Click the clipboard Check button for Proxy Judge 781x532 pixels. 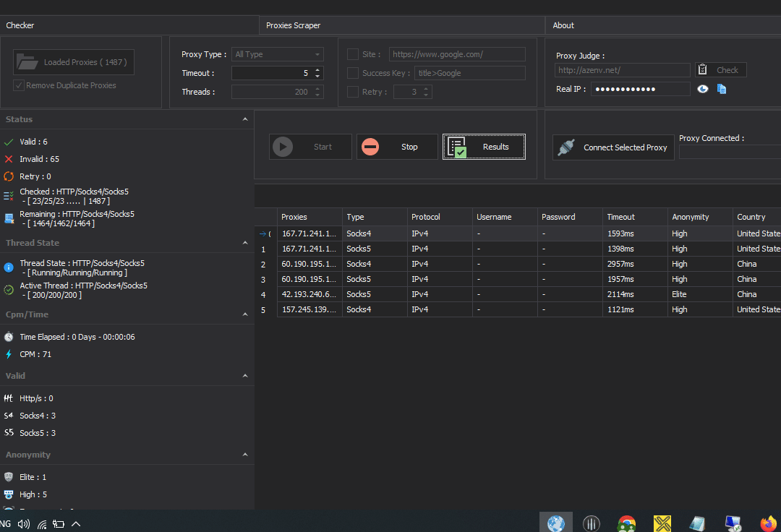coord(720,70)
